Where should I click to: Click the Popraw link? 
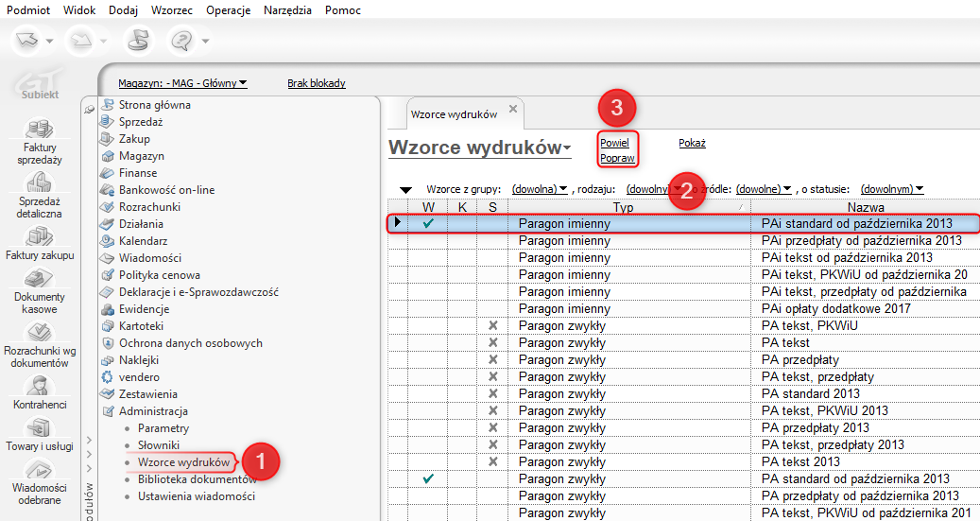617,158
